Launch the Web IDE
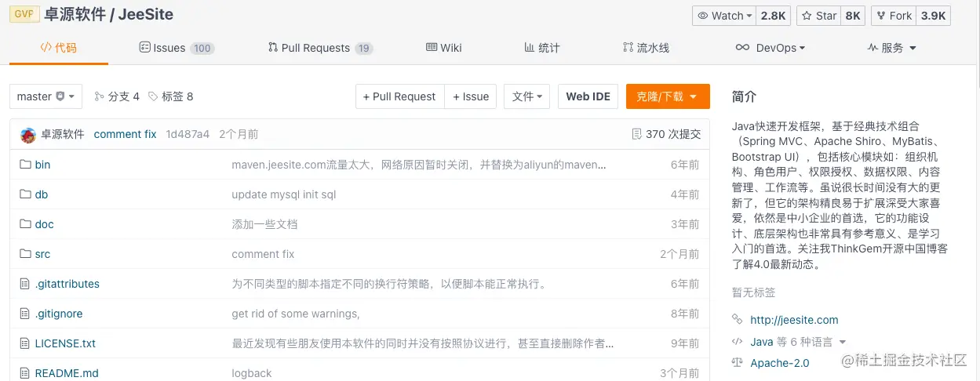 pyautogui.click(x=588, y=96)
